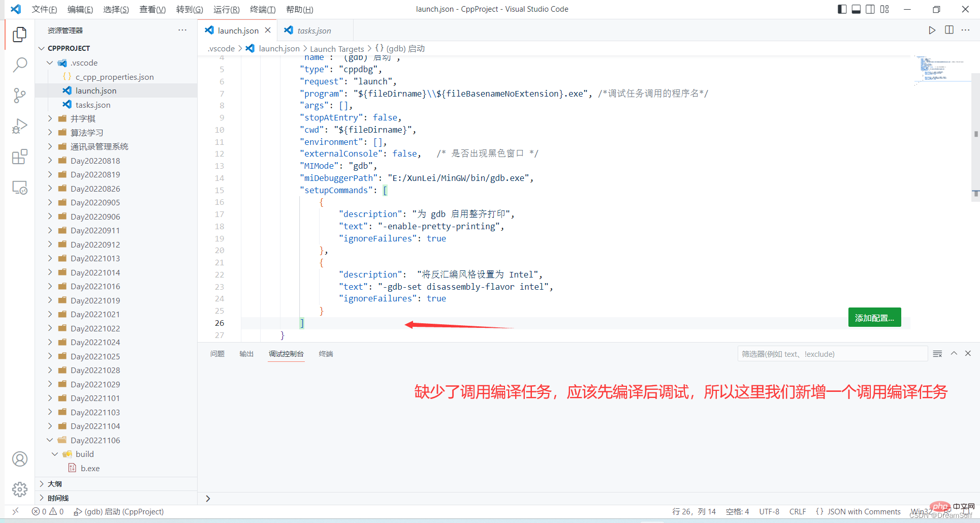Image resolution: width=980 pixels, height=523 pixels.
Task: Switch to the tasks.json tab
Action: coord(313,30)
